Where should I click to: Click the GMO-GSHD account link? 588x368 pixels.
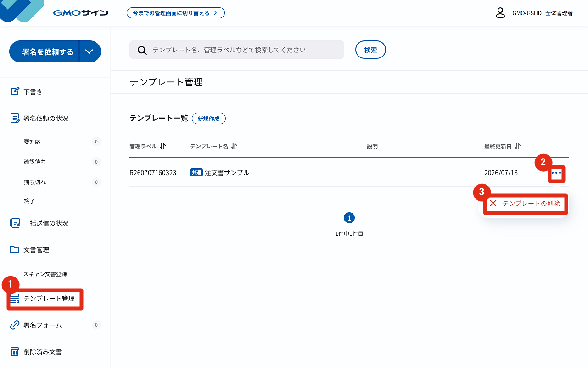point(526,13)
